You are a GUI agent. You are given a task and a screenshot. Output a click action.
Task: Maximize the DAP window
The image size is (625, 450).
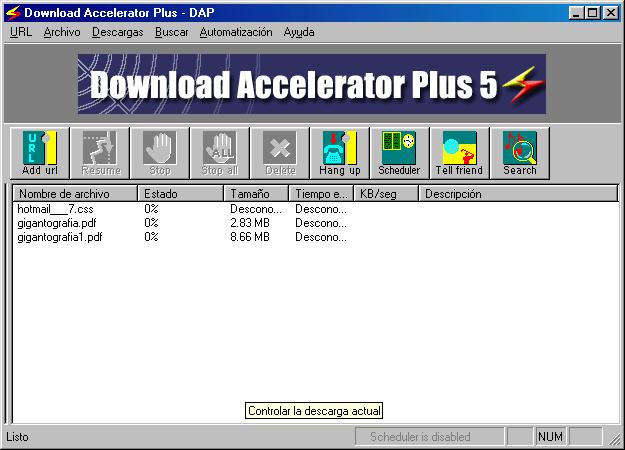592,13
